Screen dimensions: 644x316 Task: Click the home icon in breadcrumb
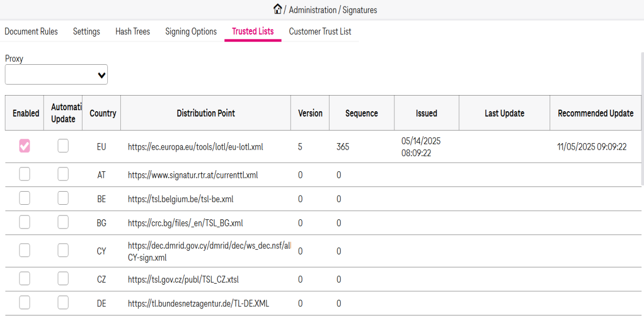tap(278, 9)
